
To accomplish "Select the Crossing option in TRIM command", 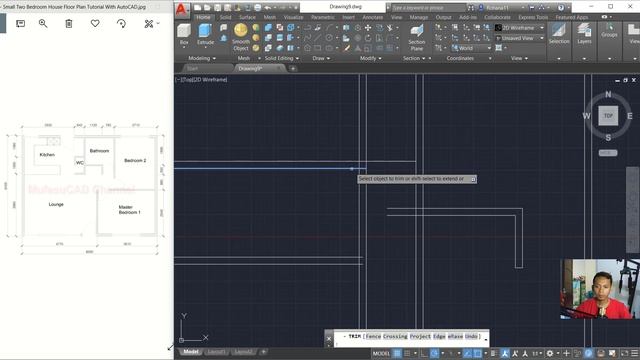I will 395,336.
